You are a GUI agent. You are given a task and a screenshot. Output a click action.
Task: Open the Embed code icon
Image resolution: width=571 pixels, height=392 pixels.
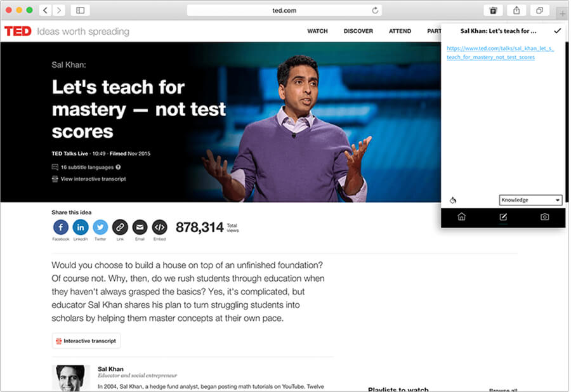coord(159,227)
